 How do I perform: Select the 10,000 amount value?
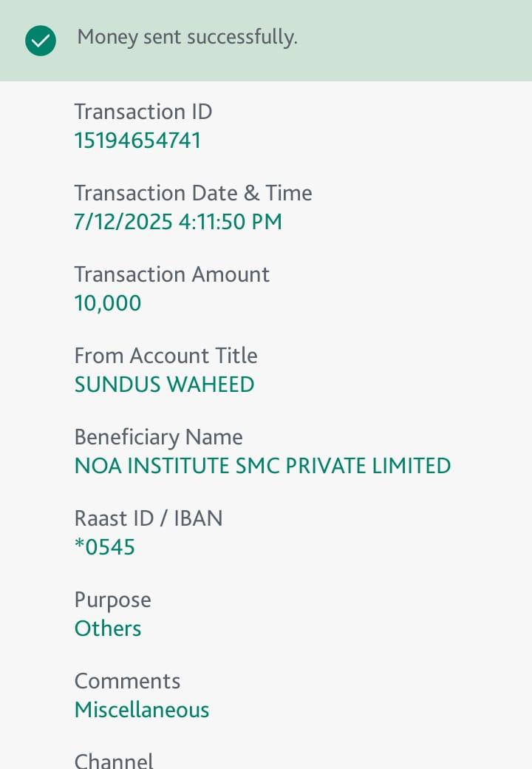coord(108,303)
